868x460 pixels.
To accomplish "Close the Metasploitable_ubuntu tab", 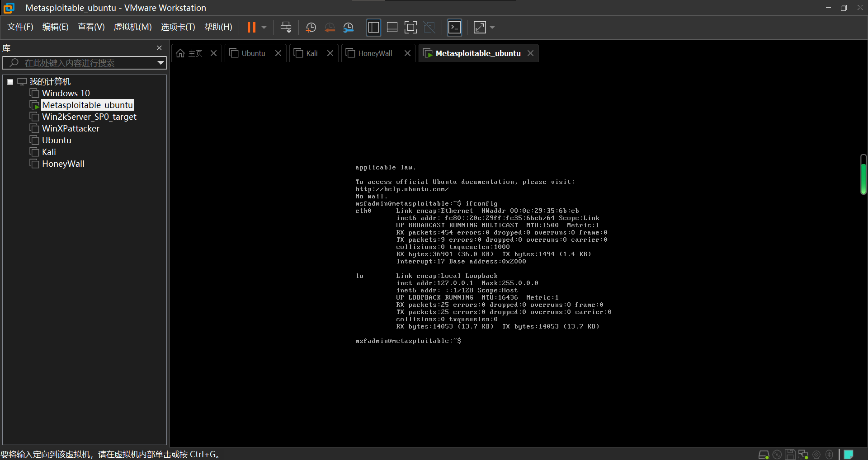I will click(531, 53).
